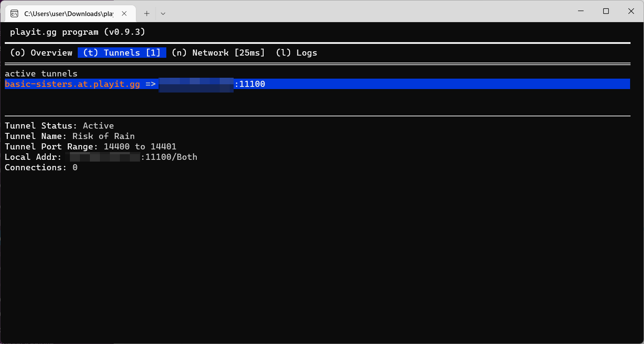Close the terminal window
644x344 pixels.
631,11
